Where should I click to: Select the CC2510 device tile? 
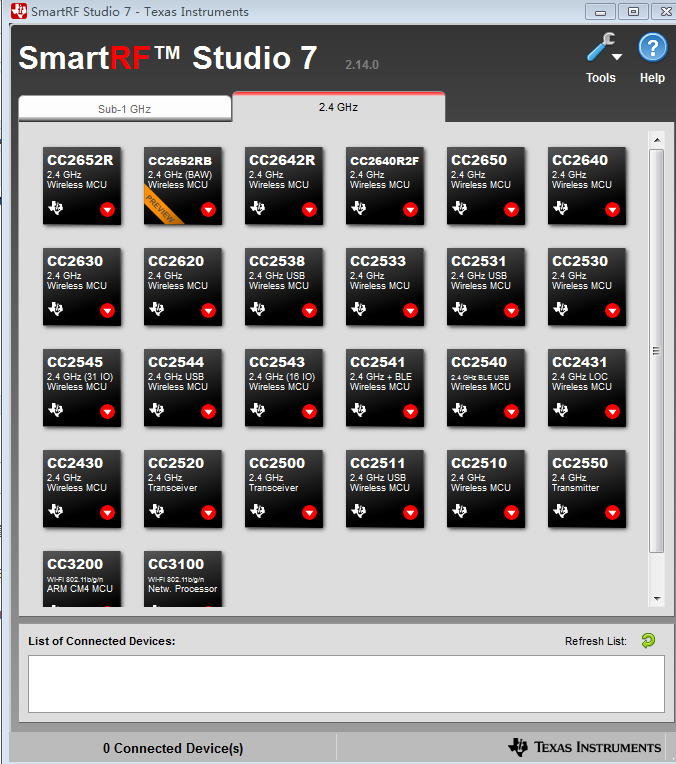[x=486, y=488]
